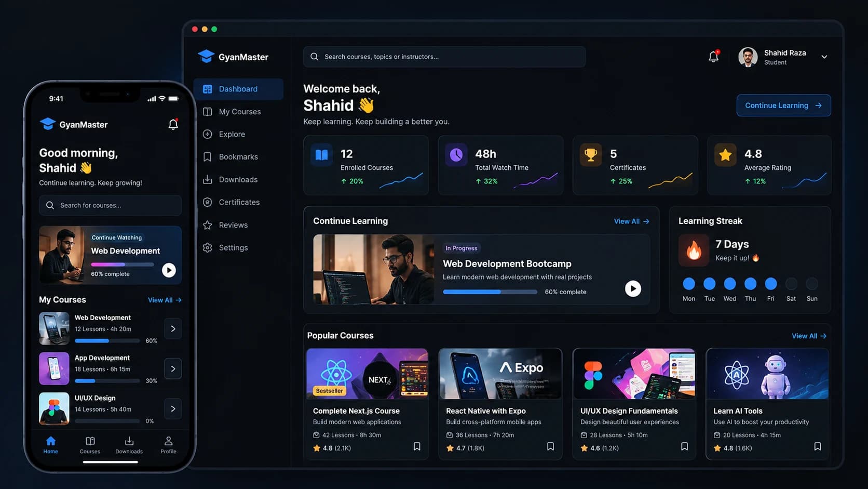Click View All in Popular Courses

coord(809,336)
